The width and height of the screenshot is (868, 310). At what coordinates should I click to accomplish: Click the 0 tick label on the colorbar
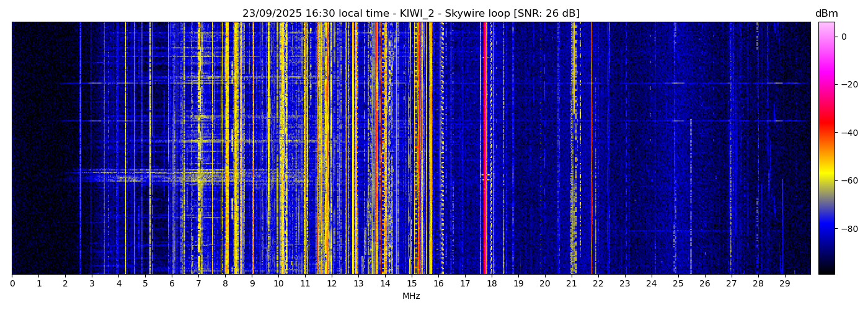844,37
